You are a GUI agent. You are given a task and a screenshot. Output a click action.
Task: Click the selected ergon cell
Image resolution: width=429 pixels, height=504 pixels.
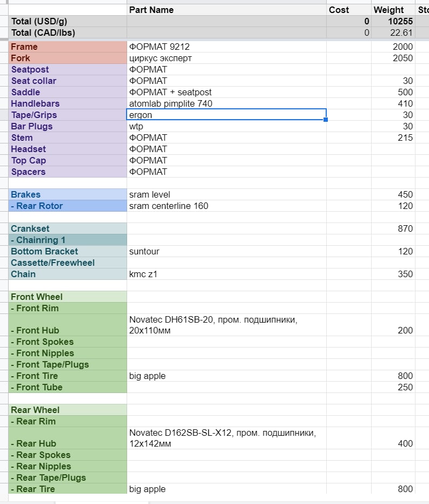coord(226,115)
